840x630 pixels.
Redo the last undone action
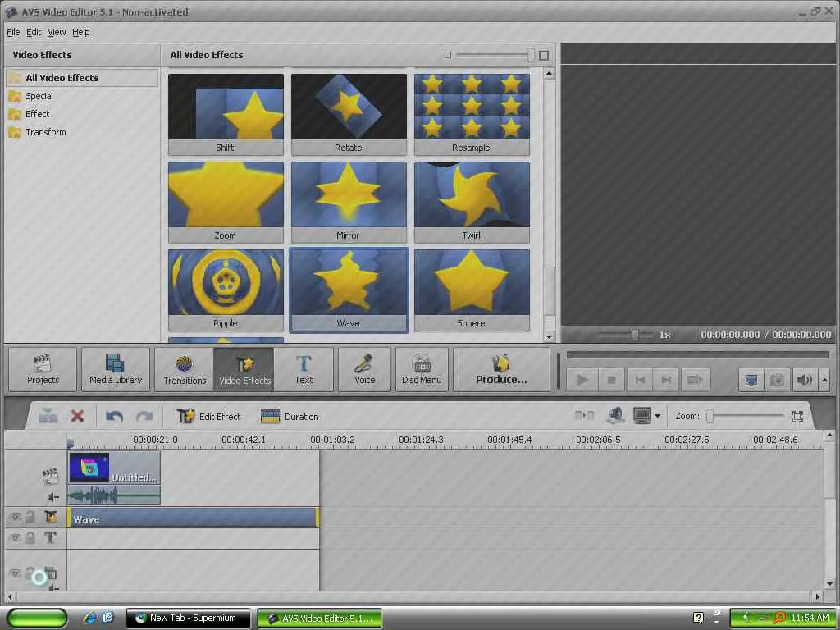[144, 416]
